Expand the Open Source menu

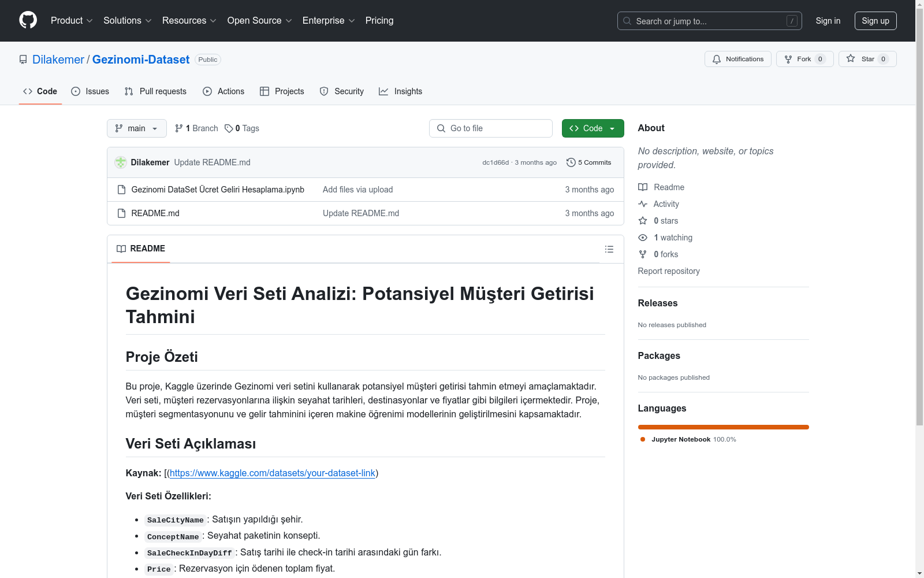tap(260, 21)
